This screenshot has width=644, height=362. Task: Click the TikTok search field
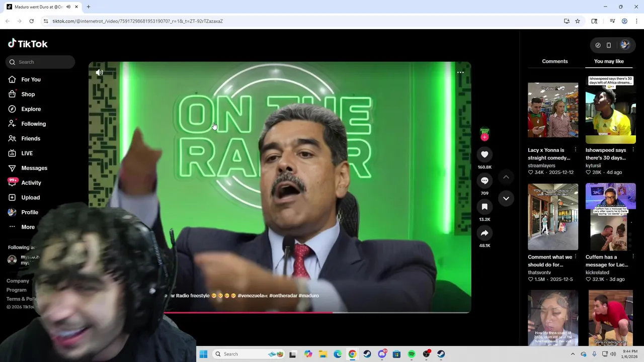[40, 62]
